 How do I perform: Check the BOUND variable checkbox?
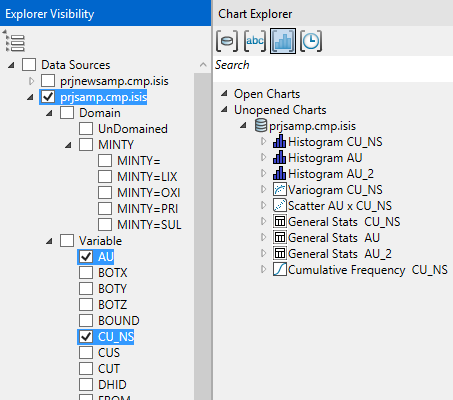pyautogui.click(x=86, y=321)
